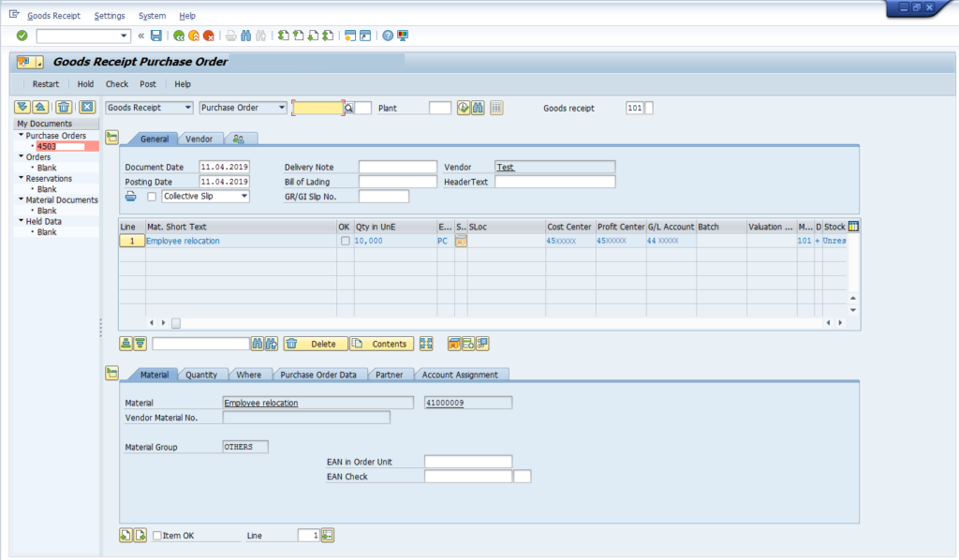
Task: Click the Delete button below table
Action: coord(316,344)
